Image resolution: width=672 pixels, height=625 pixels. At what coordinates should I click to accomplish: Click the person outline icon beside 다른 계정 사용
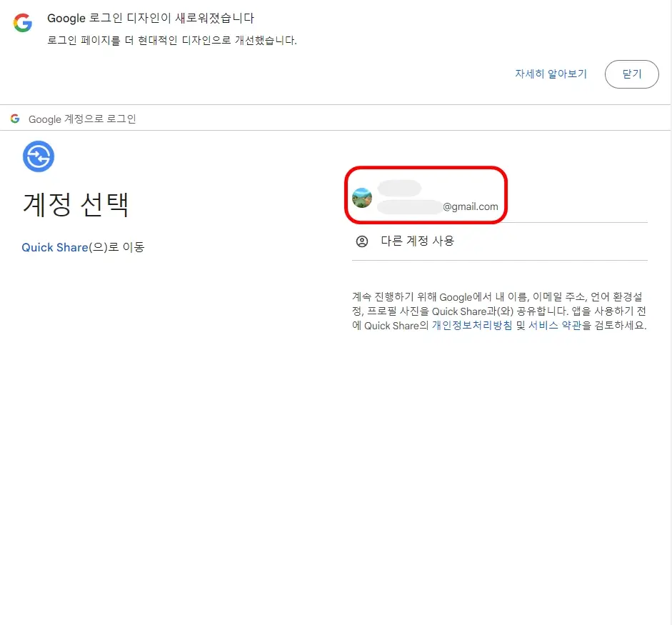362,241
